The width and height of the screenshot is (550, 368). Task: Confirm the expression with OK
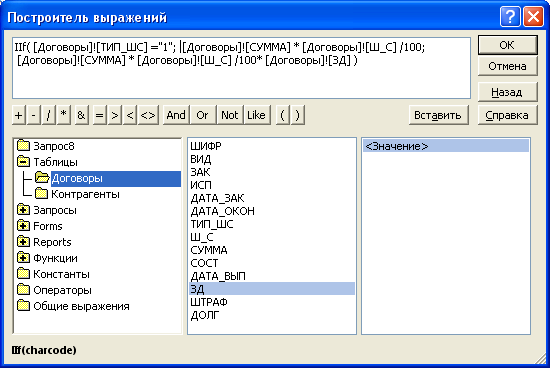tap(507, 45)
